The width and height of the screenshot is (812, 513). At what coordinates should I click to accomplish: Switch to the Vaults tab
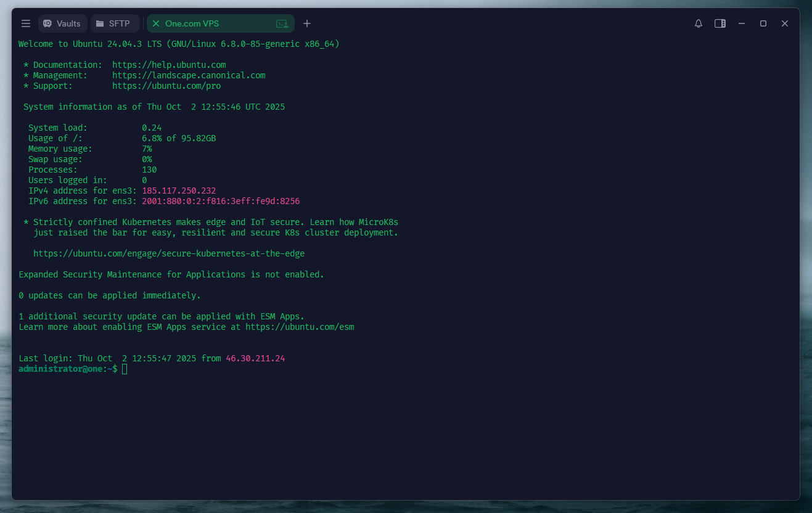click(62, 23)
